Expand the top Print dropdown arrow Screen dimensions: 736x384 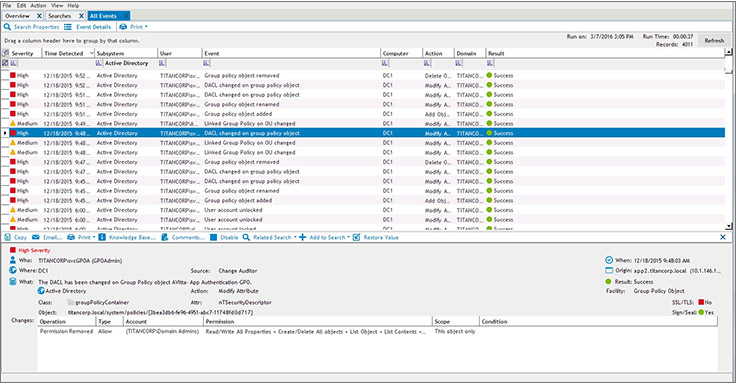pyautogui.click(x=146, y=27)
